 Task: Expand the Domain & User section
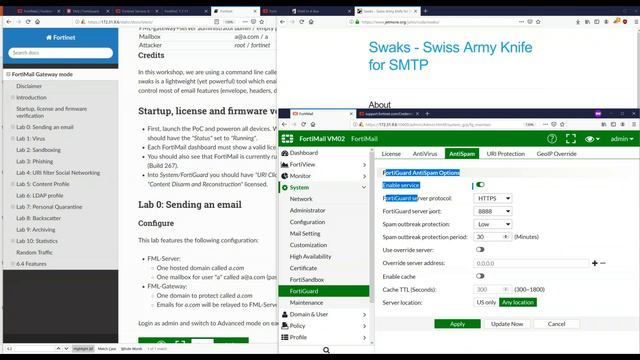[x=364, y=314]
